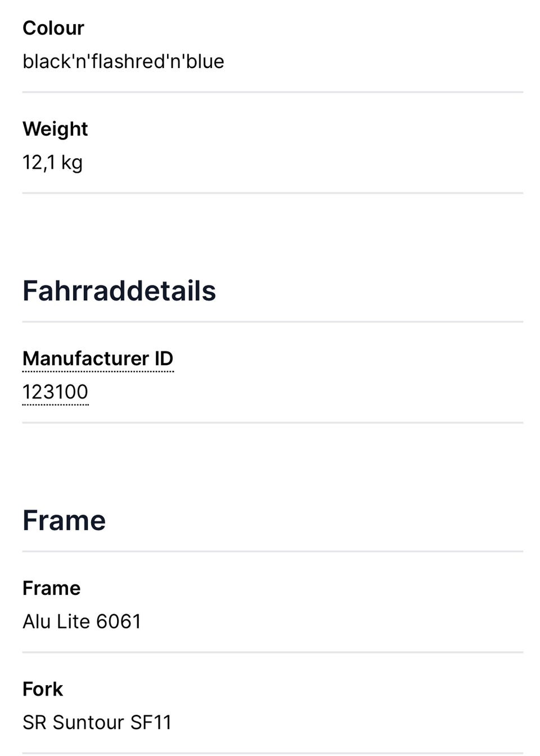Select the SR Suntour SF11 value

[x=97, y=722]
